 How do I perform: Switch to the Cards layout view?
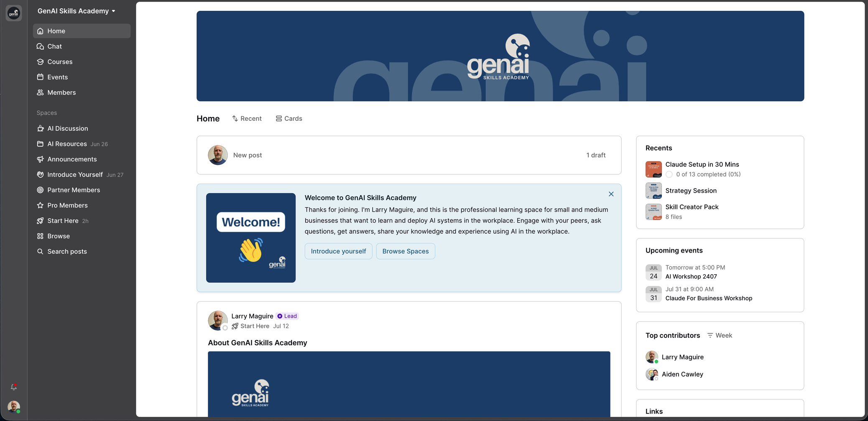click(289, 119)
